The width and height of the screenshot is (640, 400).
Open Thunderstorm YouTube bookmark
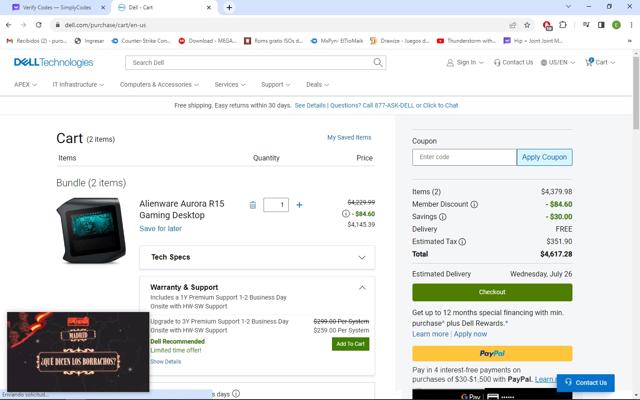(x=466, y=41)
